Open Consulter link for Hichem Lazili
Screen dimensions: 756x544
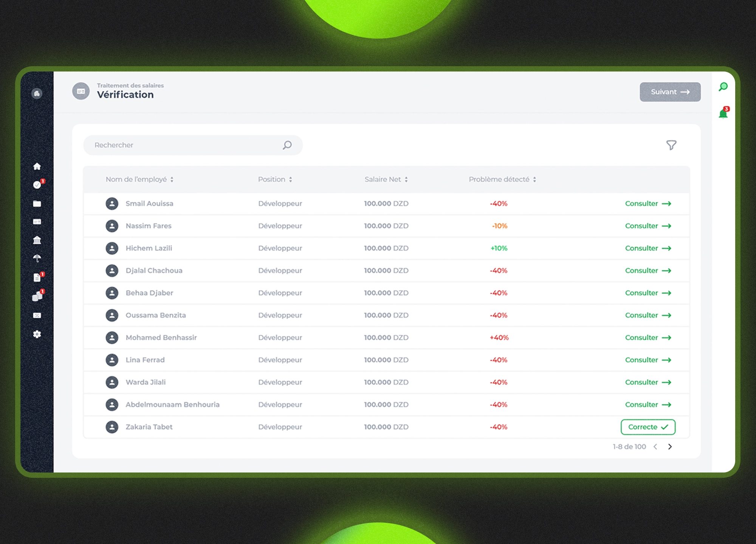pyautogui.click(x=648, y=248)
